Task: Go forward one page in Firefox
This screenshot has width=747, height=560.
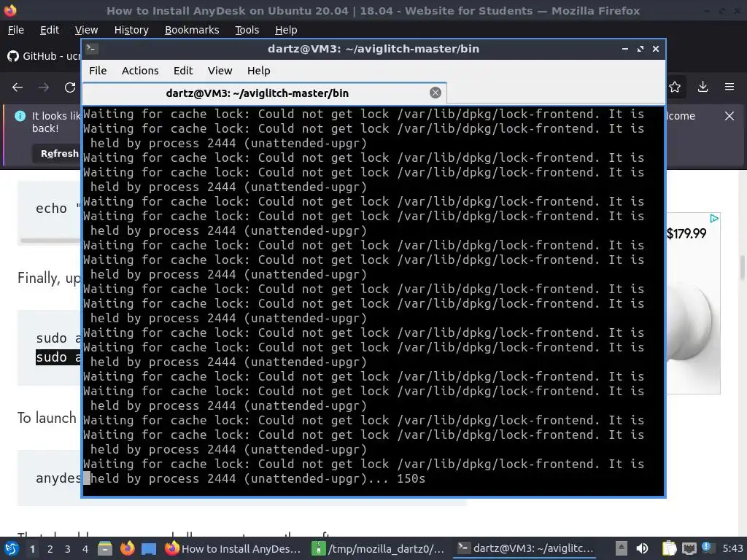Action: click(x=44, y=87)
